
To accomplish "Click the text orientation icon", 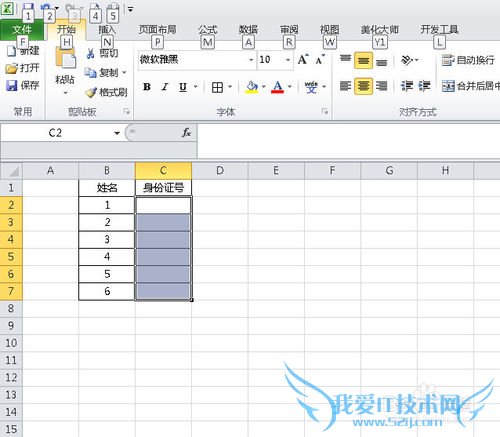I will coord(407,60).
